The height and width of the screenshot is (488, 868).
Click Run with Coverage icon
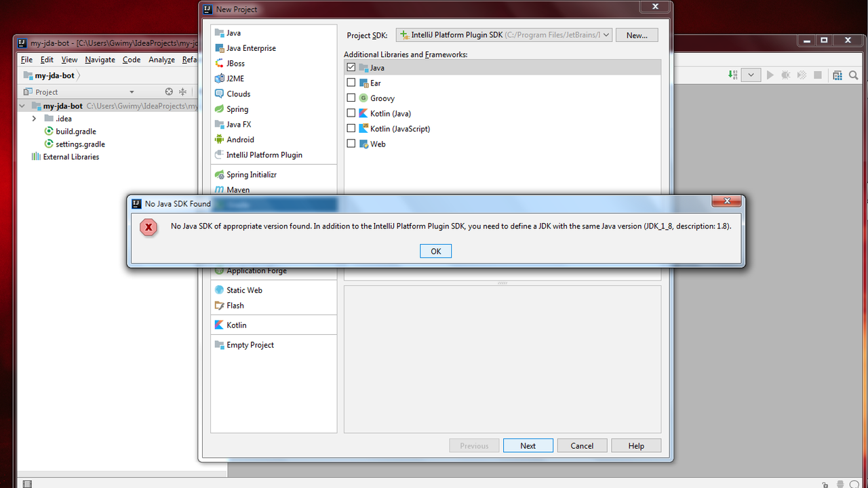point(802,75)
